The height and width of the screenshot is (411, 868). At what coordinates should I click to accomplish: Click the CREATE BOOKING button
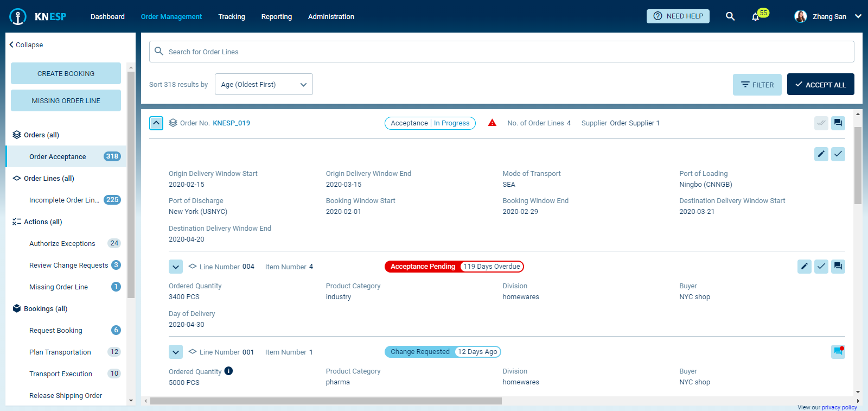coord(66,73)
